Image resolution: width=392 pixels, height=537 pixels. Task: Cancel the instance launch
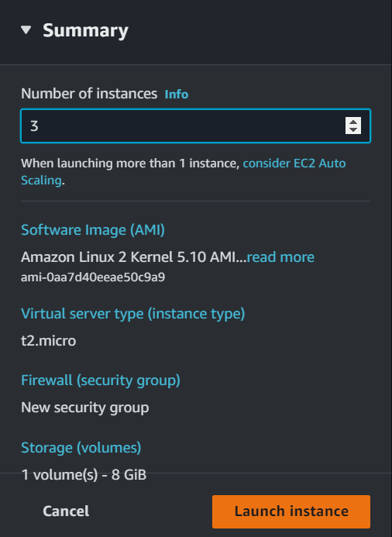tap(66, 511)
